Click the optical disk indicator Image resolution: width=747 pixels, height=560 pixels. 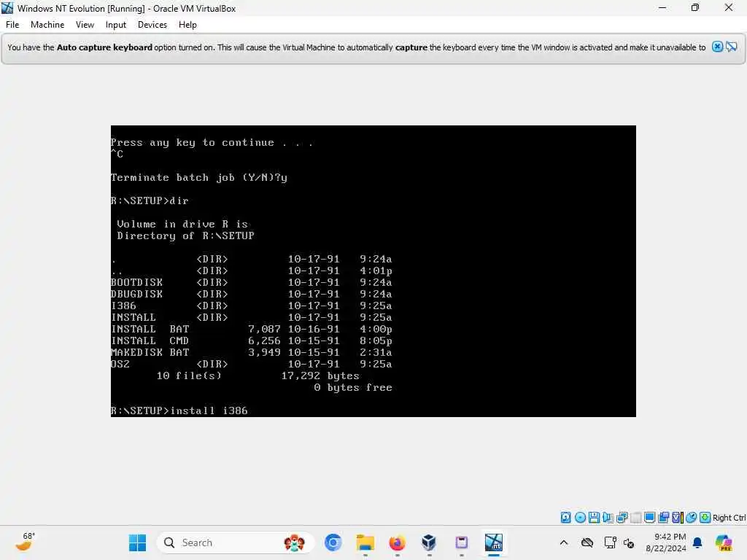point(580,517)
